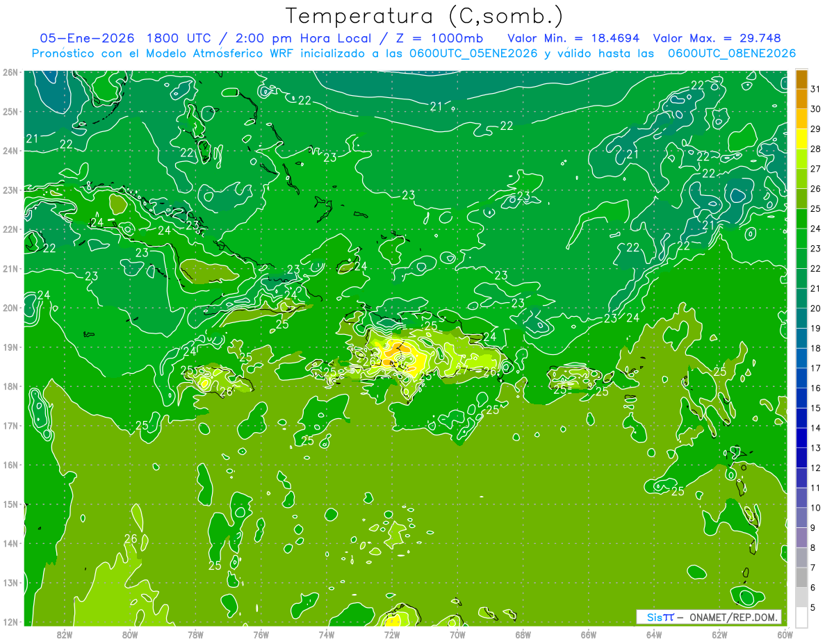Click the "ONAMET/REP.DOM." credit label
The image size is (834, 644).
pyautogui.click(x=733, y=617)
